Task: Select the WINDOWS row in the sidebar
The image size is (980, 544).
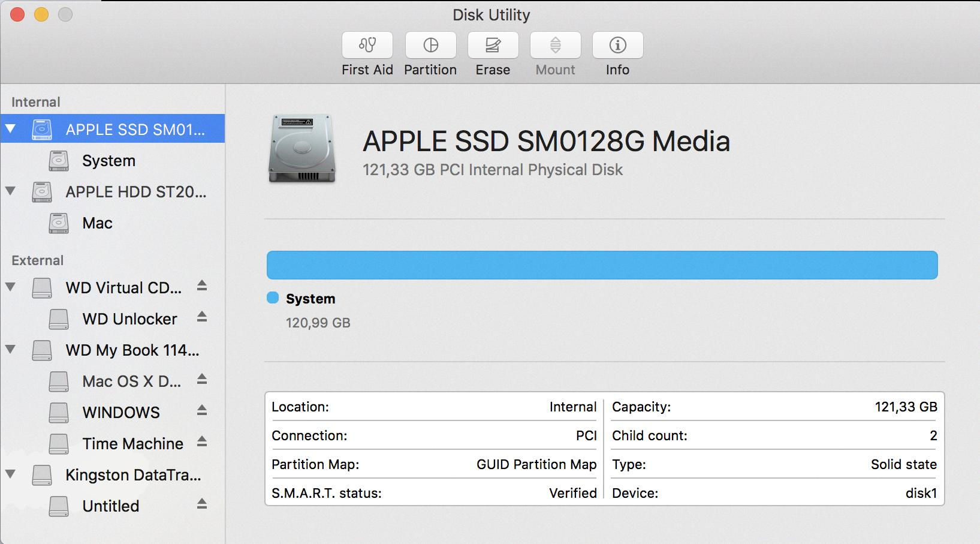Action: click(113, 413)
